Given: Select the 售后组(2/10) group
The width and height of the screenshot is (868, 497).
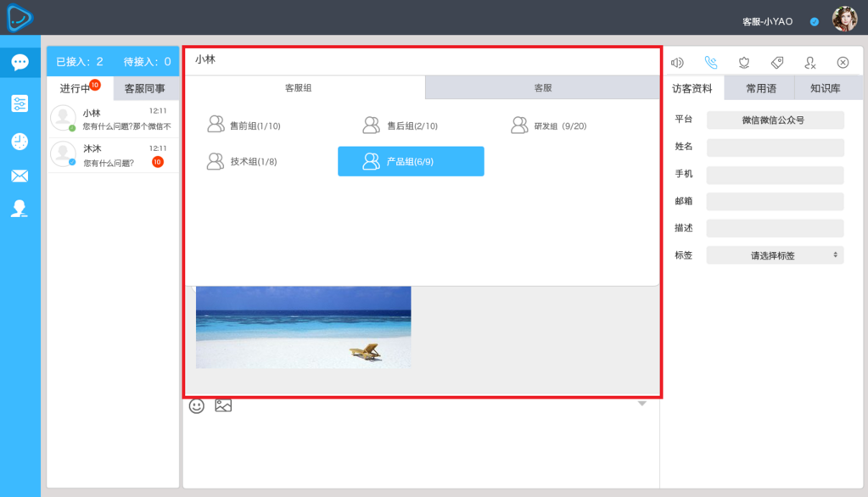Looking at the screenshot, I should 400,126.
